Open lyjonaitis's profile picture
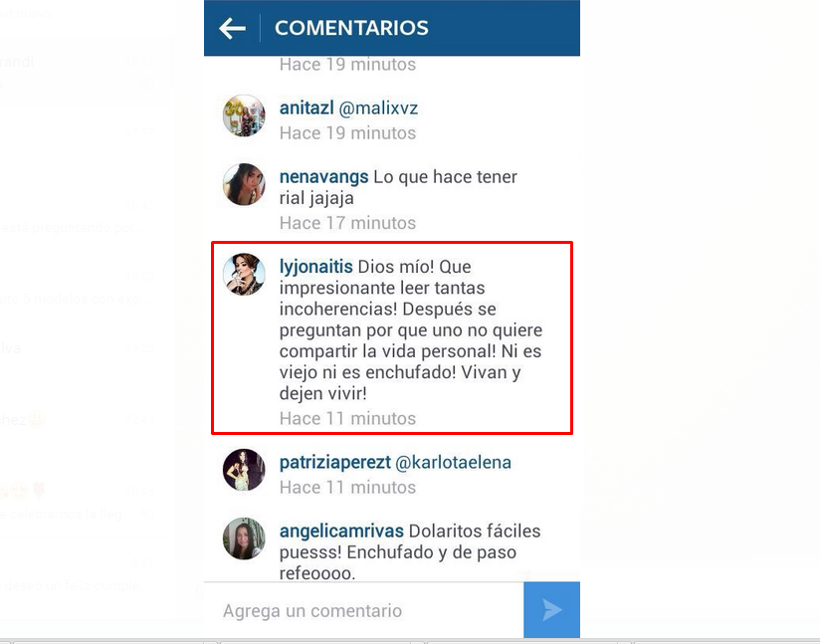Viewport: 820px width, 644px height. point(244,274)
